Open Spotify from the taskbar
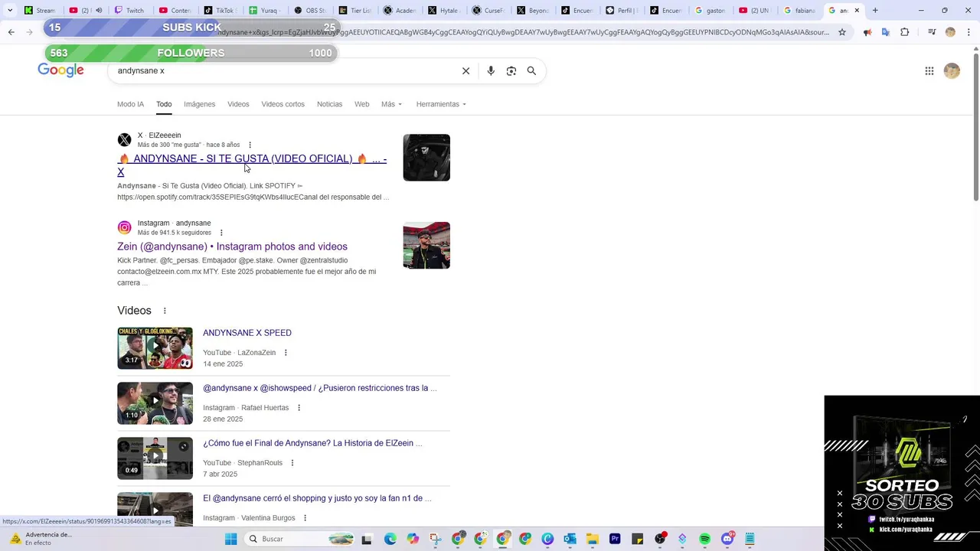 point(704,539)
